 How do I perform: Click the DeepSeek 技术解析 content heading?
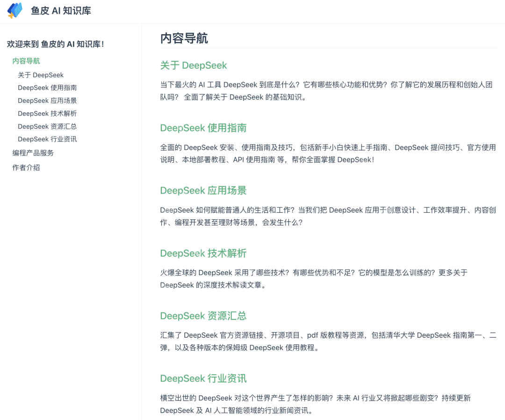202,253
